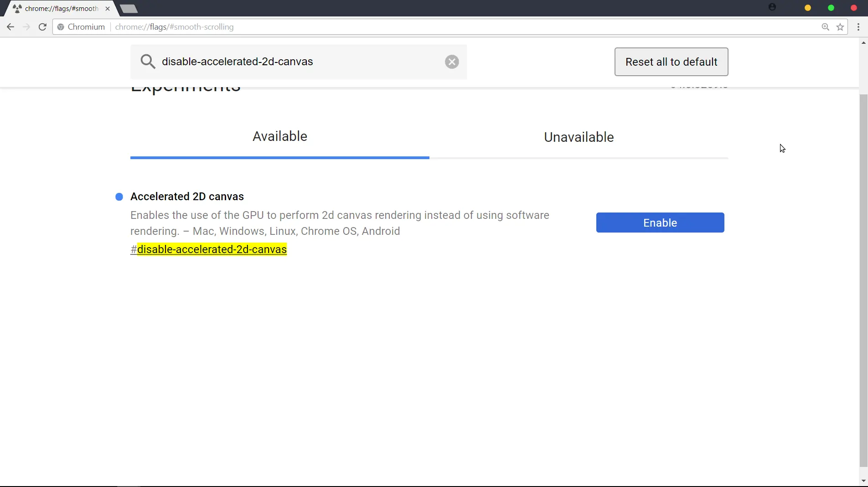Viewport: 868px width, 487px height.
Task: Open the #disable-accelerated-2d-canvas link
Action: (208, 249)
